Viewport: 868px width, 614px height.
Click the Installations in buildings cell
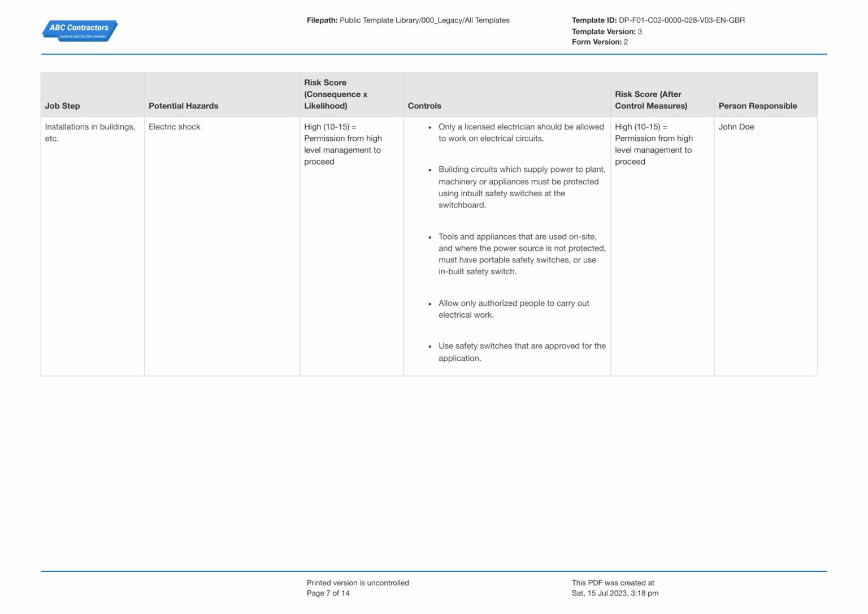coord(91,132)
